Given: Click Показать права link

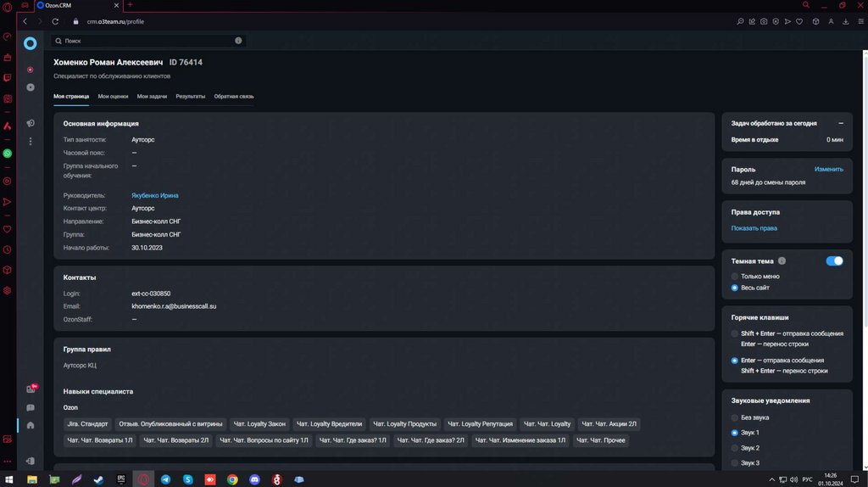Looking at the screenshot, I should coord(754,228).
